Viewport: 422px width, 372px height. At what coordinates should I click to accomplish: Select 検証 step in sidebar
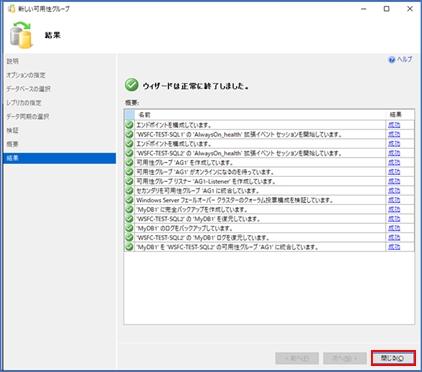point(13,130)
